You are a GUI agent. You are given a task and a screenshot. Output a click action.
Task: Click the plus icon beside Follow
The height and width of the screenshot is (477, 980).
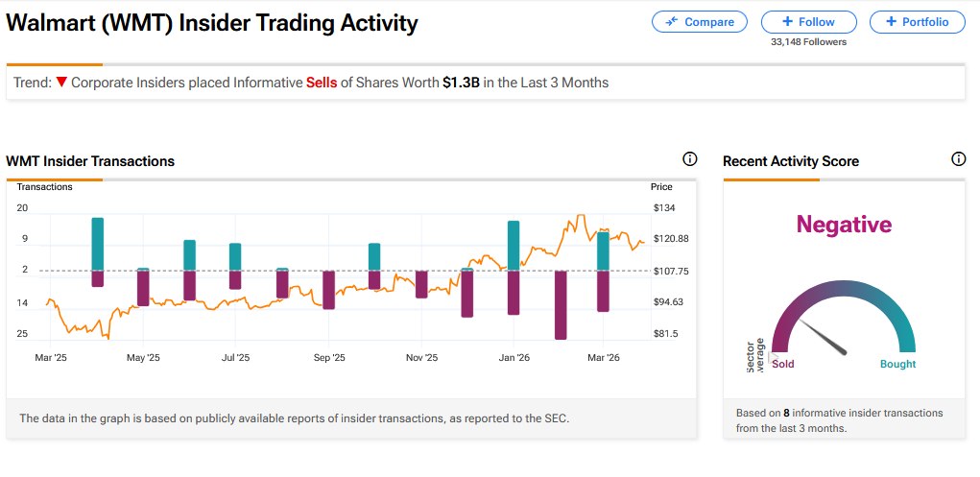click(788, 22)
